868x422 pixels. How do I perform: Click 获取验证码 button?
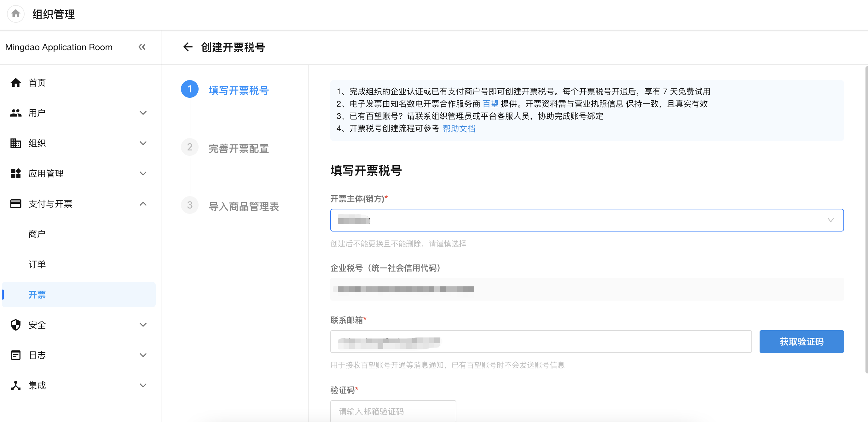point(801,342)
